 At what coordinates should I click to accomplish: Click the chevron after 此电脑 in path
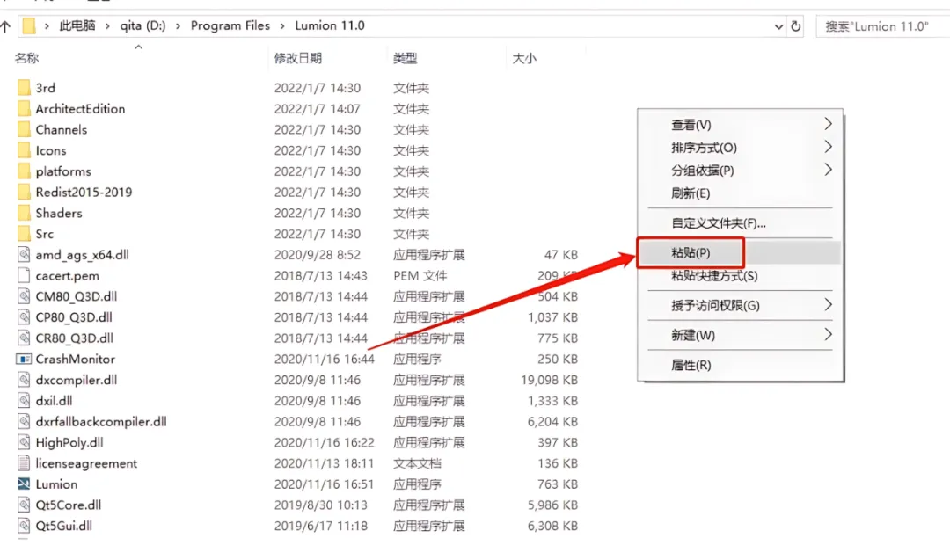tap(107, 26)
